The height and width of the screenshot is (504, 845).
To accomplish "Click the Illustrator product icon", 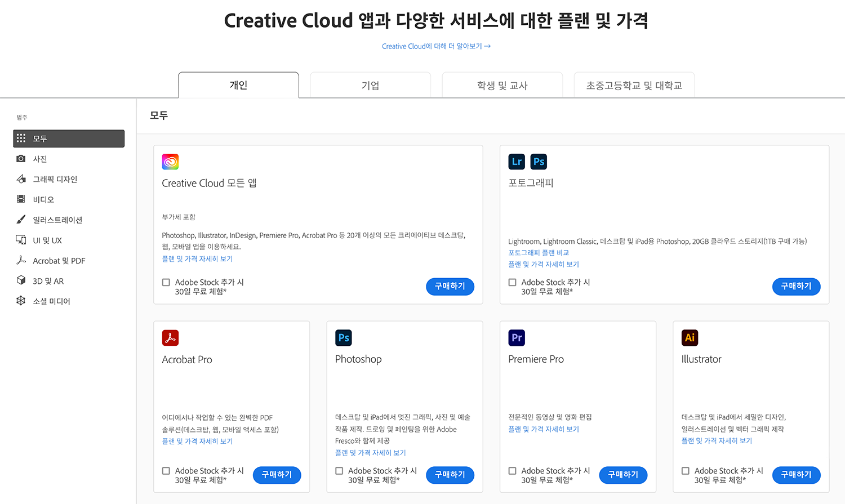I will pos(690,338).
